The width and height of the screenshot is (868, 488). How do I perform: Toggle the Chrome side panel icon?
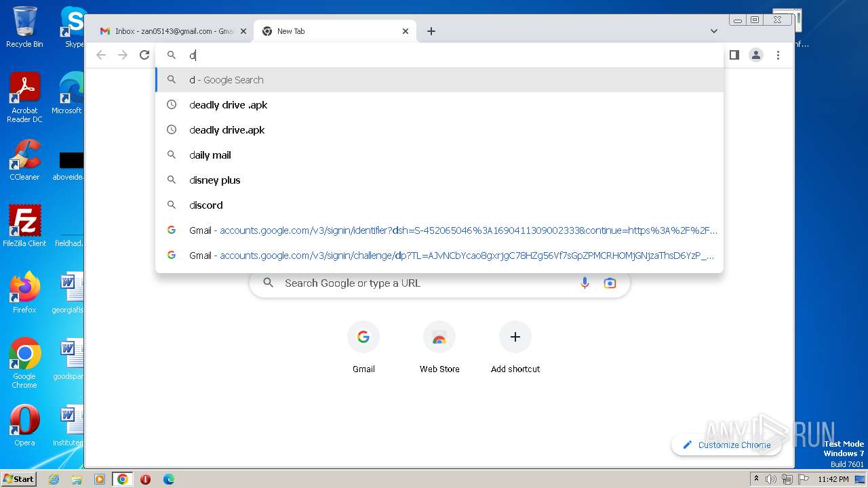pyautogui.click(x=734, y=55)
